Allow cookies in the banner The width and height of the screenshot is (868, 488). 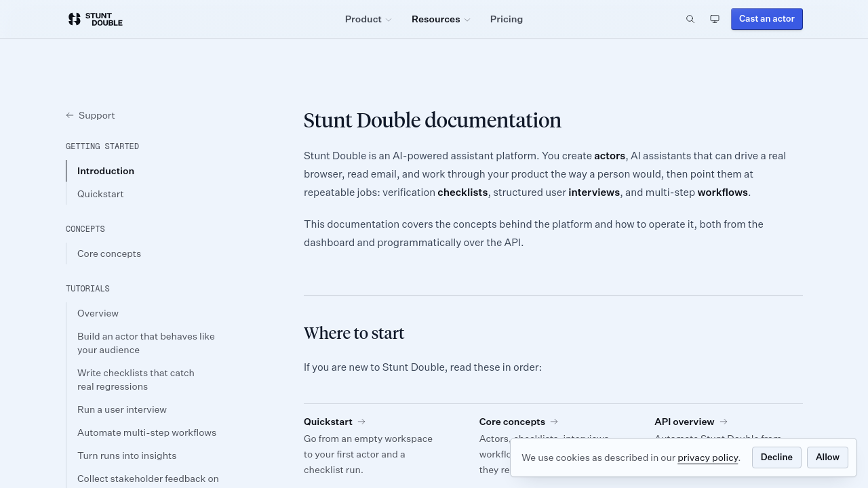click(x=827, y=457)
